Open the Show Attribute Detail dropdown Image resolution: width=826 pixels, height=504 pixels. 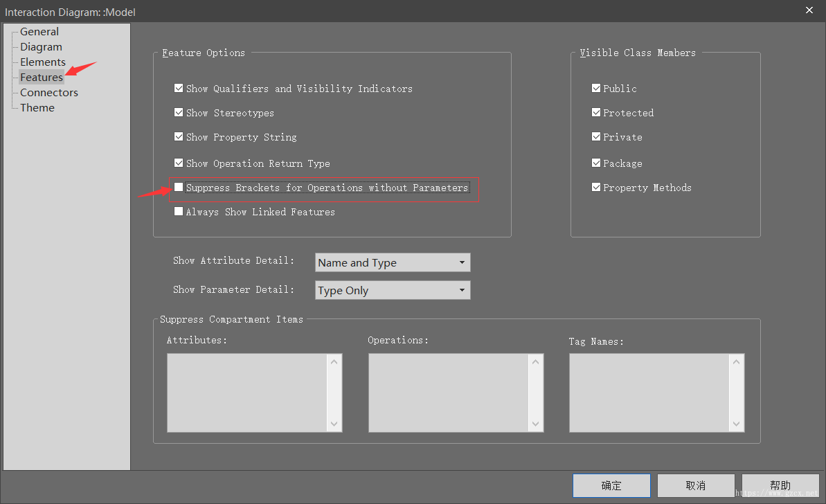(x=393, y=263)
